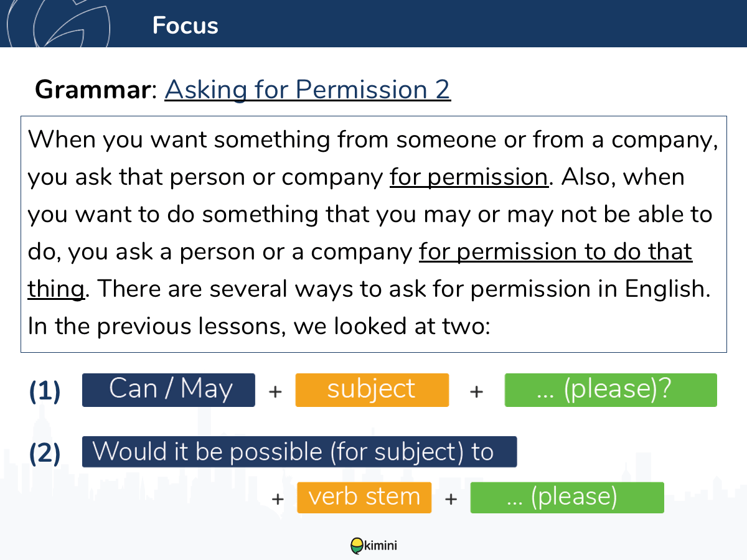Click the orange verb stem box
The image size is (747, 560).
click(x=364, y=498)
